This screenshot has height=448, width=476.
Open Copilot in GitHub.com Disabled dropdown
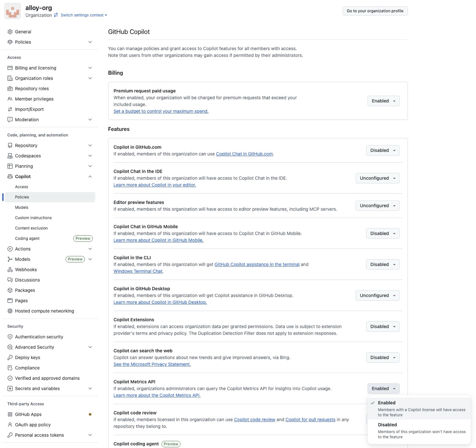pos(383,150)
